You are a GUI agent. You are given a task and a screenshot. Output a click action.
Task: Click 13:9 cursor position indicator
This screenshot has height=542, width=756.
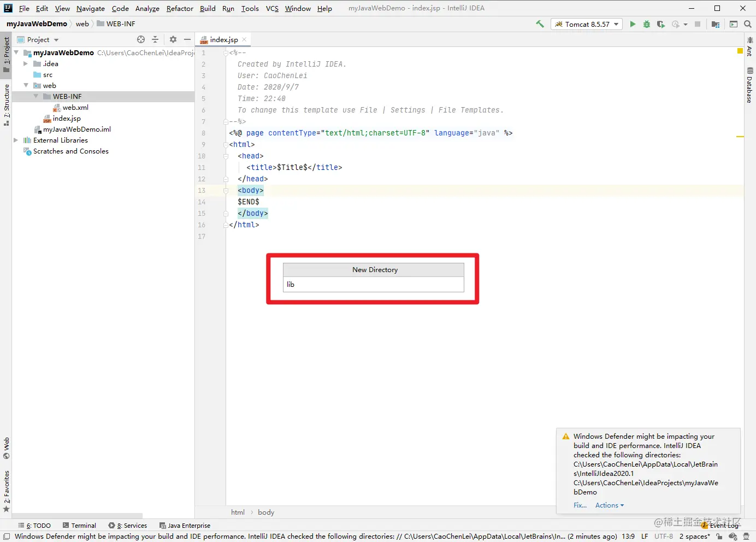click(628, 537)
